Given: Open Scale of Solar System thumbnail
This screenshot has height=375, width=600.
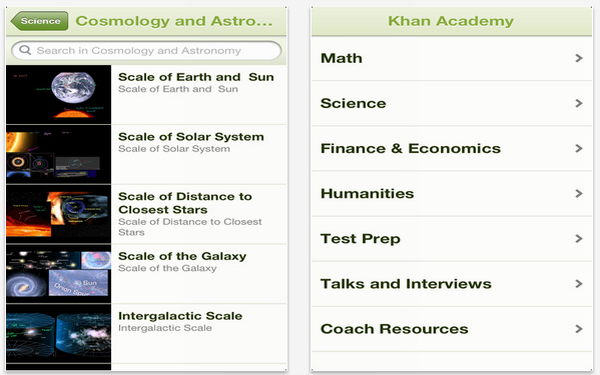Looking at the screenshot, I should pyautogui.click(x=59, y=154).
